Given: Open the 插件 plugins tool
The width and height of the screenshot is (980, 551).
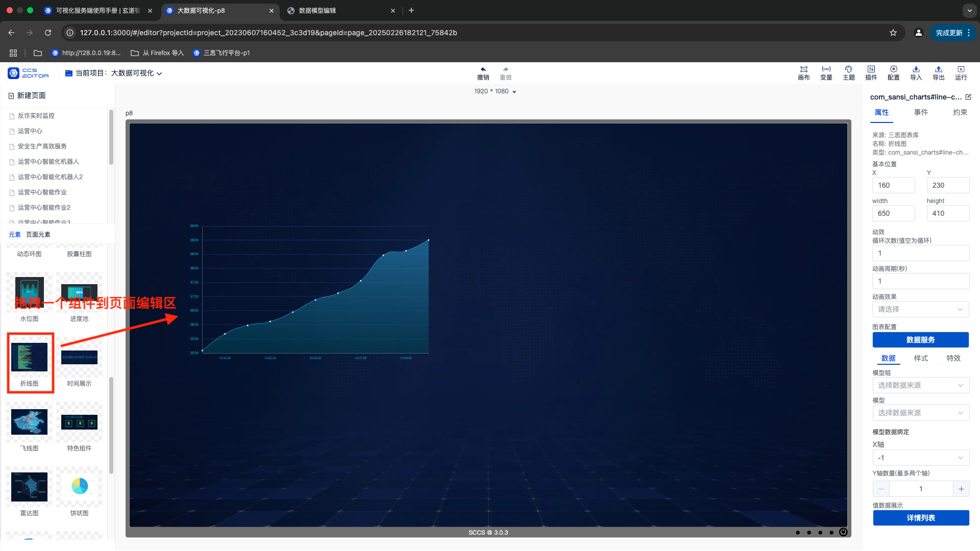Looking at the screenshot, I should pyautogui.click(x=871, y=73).
